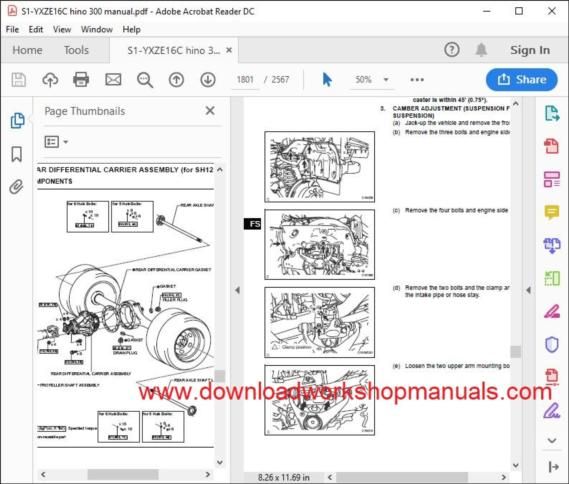Open Edit menu
Viewport: 569px width, 484px height.
click(x=36, y=29)
